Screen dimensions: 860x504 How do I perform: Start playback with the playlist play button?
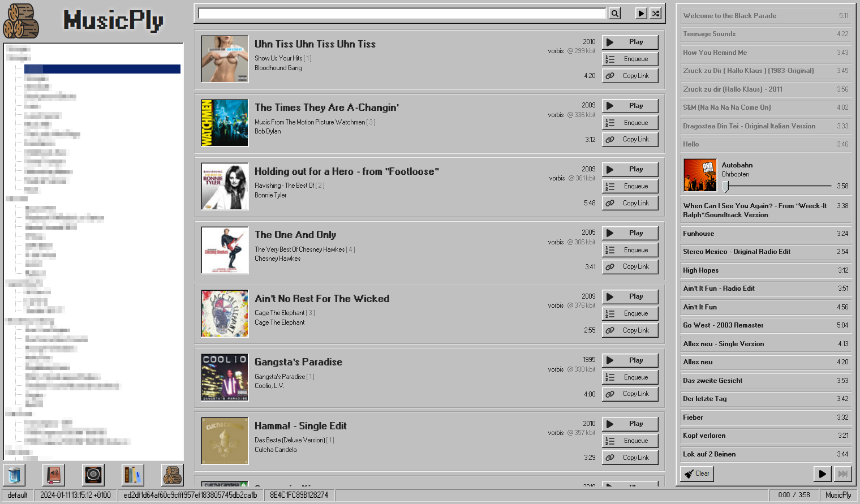[823, 474]
